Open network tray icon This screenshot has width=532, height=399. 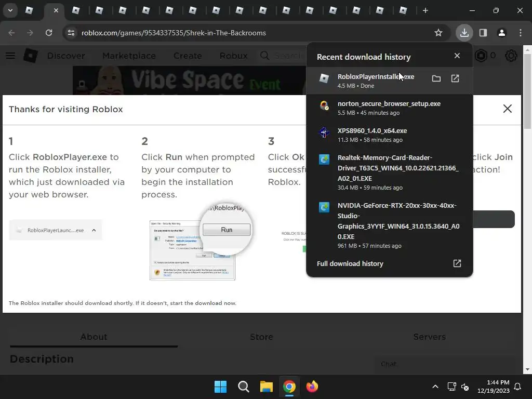point(451,387)
